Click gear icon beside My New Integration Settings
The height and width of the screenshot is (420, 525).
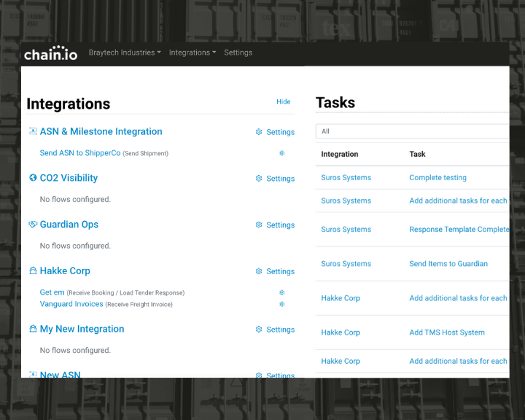[x=259, y=330]
